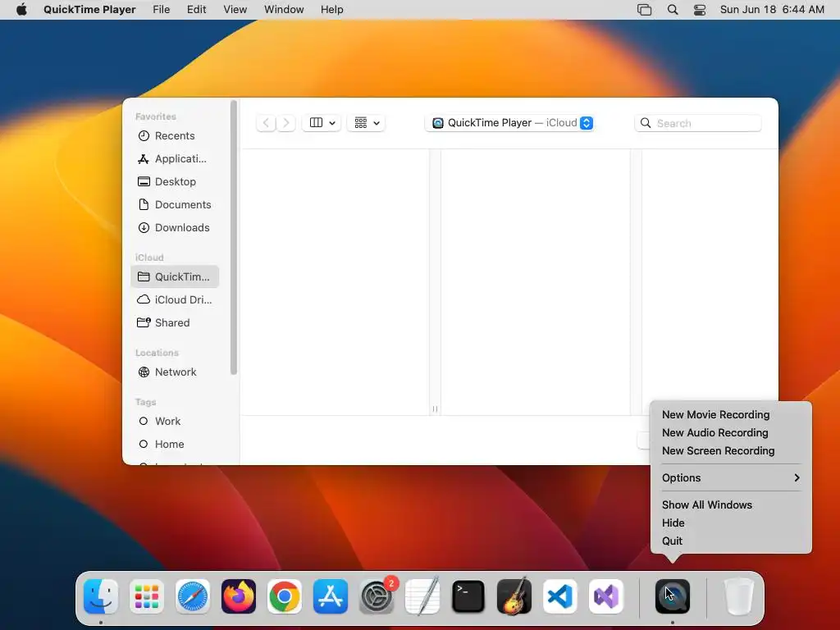The width and height of the screenshot is (840, 630).
Task: Select the Home tag
Action: [175, 445]
